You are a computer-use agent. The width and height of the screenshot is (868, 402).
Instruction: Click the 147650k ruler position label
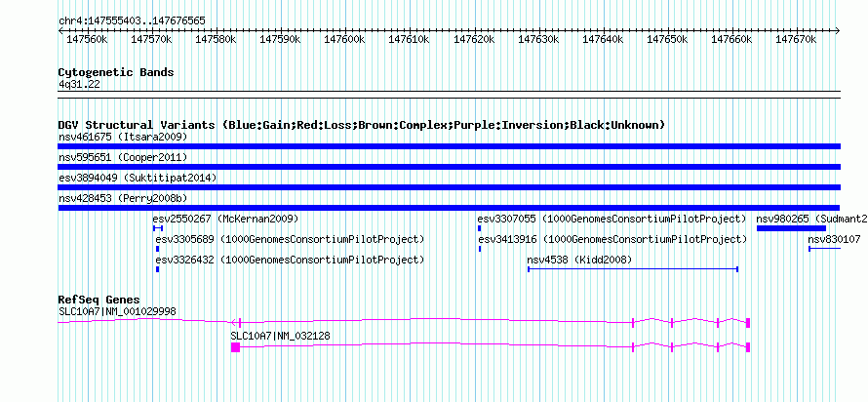click(667, 39)
